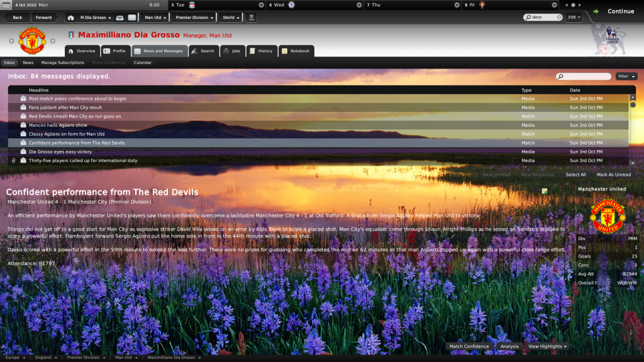Click the Manchester United crest in the header
644x362 pixels.
click(x=32, y=41)
